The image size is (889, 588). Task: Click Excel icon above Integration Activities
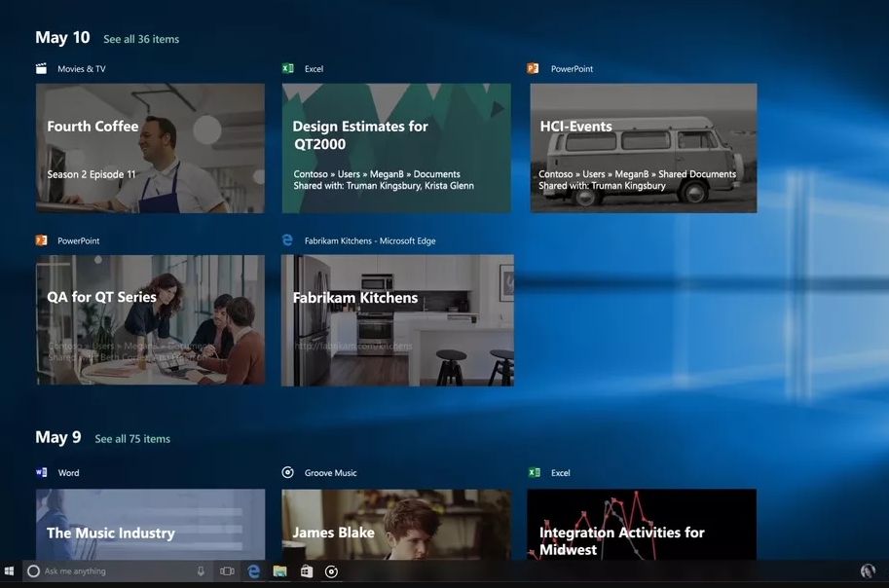pyautogui.click(x=534, y=472)
